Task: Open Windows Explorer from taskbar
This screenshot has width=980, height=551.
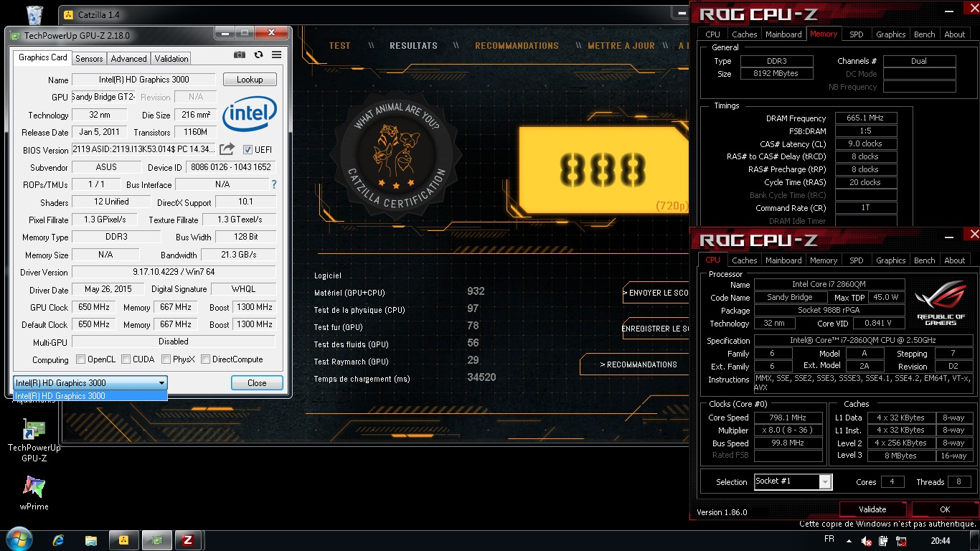Action: click(x=91, y=540)
